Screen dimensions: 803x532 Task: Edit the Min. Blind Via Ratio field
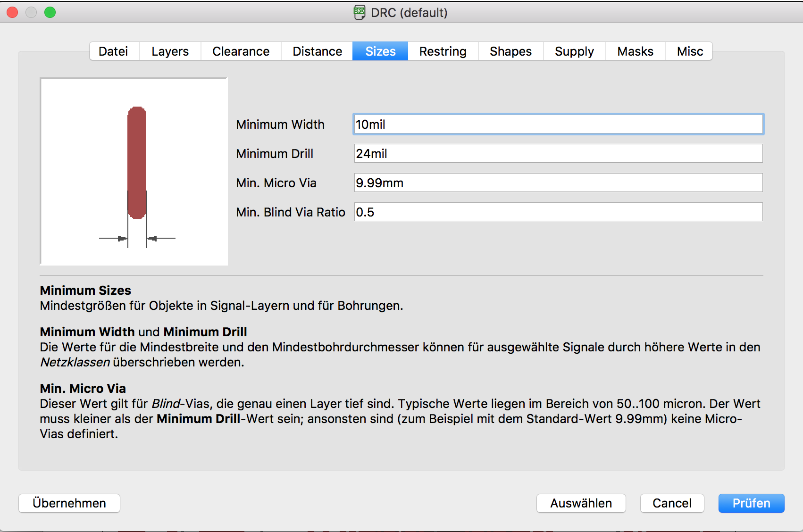tap(558, 212)
